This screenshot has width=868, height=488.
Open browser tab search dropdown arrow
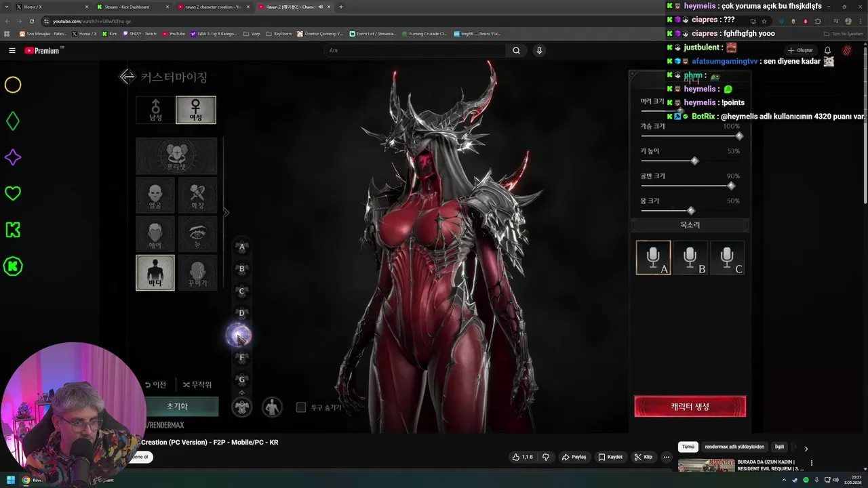click(x=6, y=7)
